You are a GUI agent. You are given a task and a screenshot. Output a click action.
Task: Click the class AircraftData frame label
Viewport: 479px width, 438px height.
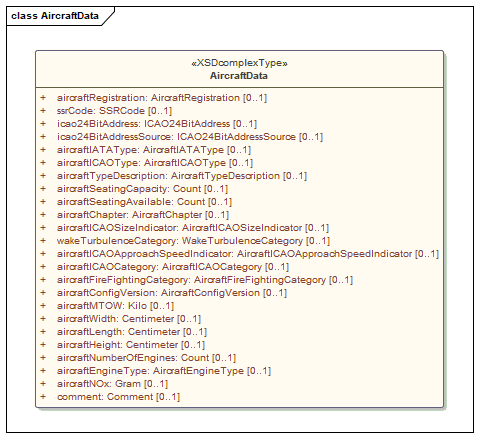coord(55,16)
